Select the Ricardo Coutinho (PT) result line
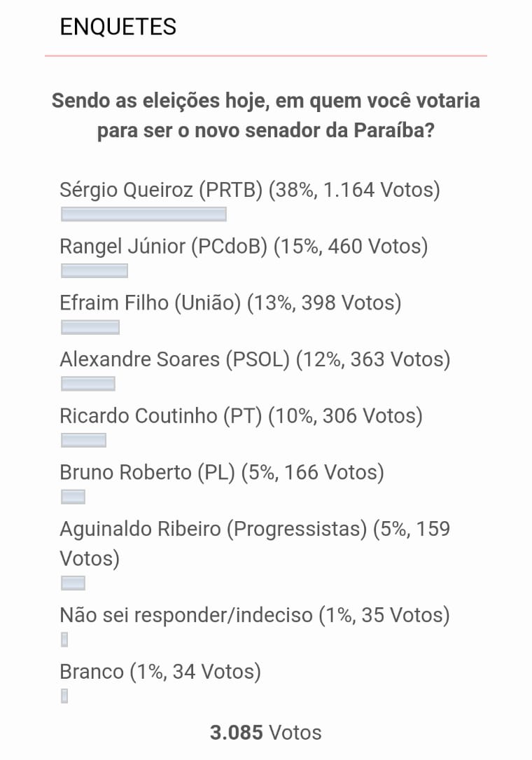The width and height of the screenshot is (532, 760). pyautogui.click(x=241, y=416)
